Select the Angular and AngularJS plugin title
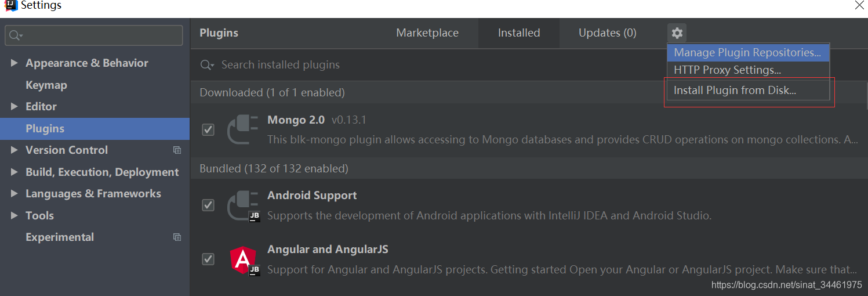 328,250
